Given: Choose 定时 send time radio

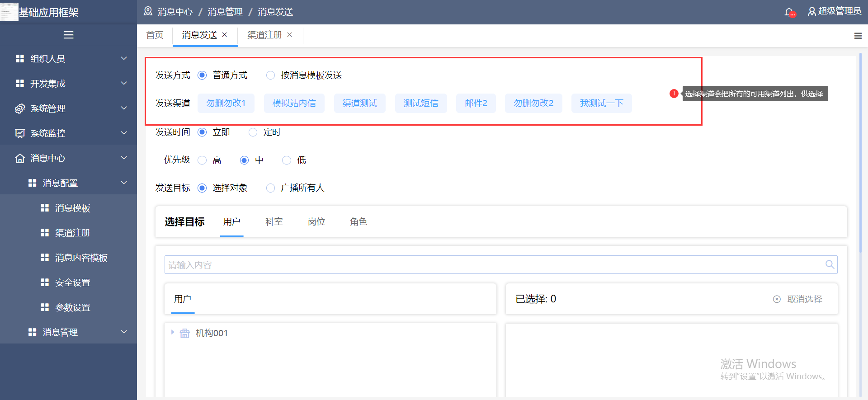Looking at the screenshot, I should [x=253, y=132].
